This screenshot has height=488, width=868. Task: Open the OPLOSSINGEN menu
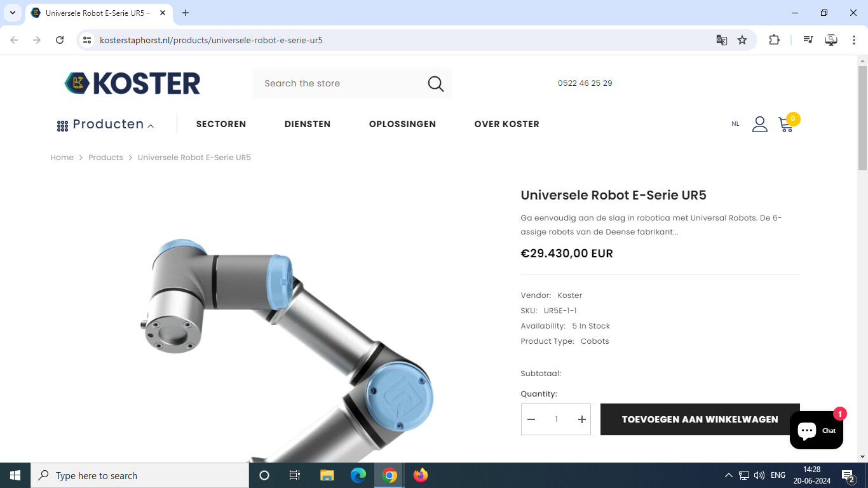click(402, 124)
